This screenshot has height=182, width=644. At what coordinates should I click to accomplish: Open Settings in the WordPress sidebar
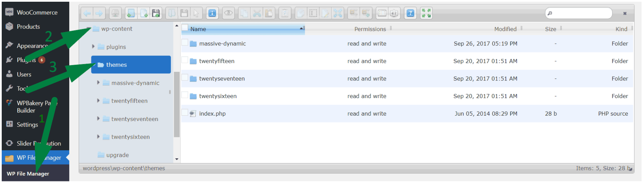27,125
